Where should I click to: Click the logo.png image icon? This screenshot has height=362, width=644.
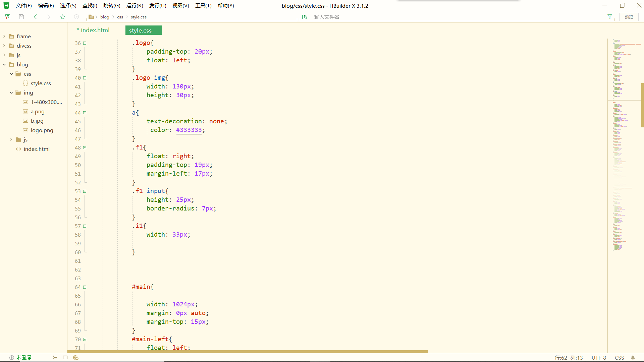click(x=25, y=130)
